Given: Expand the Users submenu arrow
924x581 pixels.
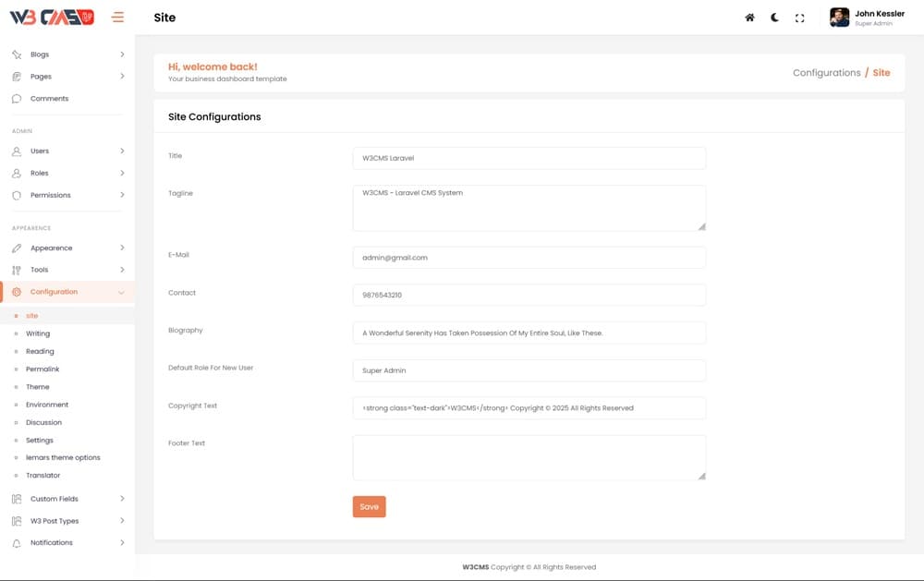Looking at the screenshot, I should [122, 151].
